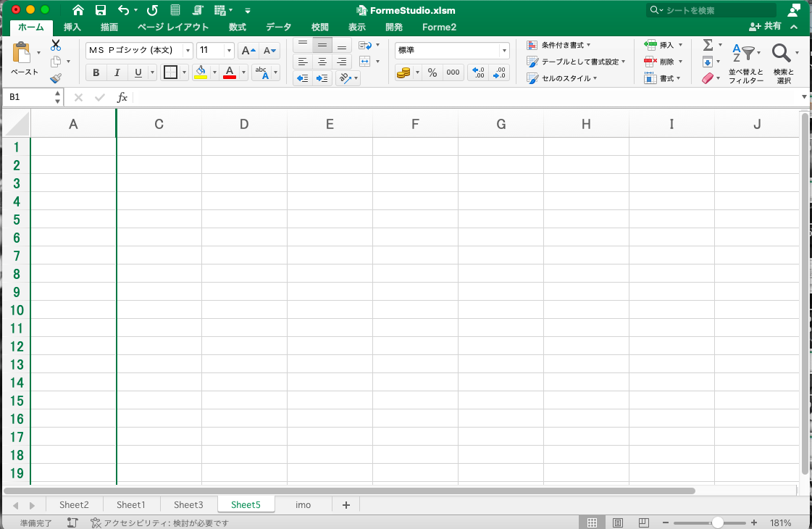Screen dimensions: 812x529
Task: Click the AutoSum sigma icon
Action: coord(708,45)
